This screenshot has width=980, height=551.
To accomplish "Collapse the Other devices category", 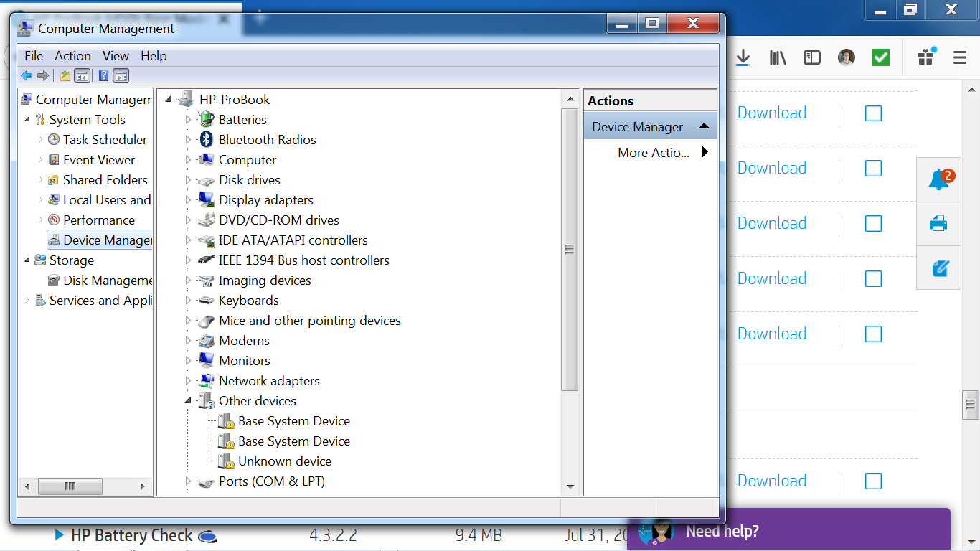I will click(x=188, y=400).
